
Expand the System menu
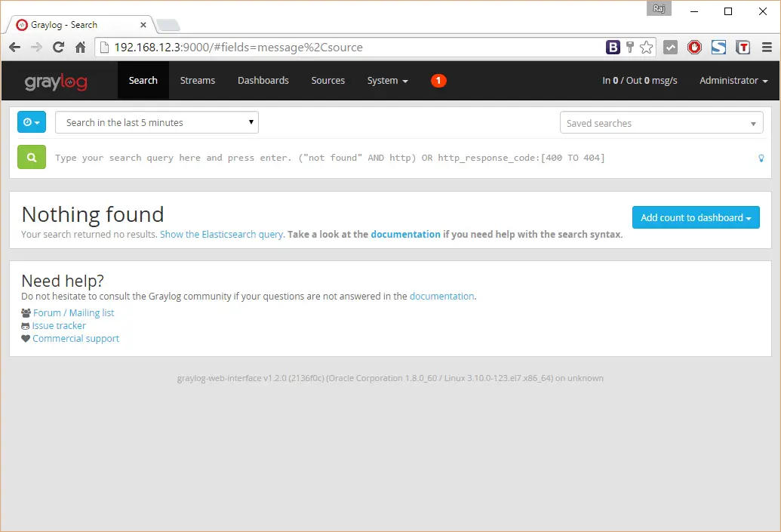[387, 81]
